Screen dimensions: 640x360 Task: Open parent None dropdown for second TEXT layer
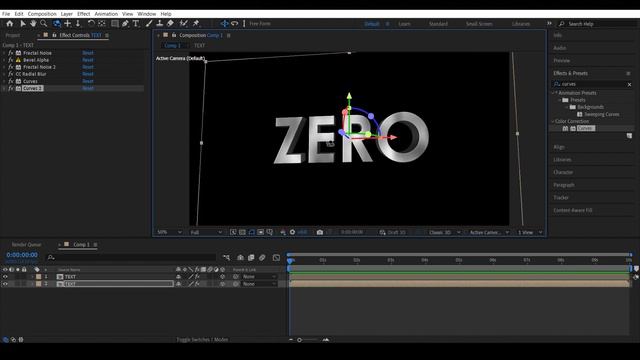tap(259, 284)
